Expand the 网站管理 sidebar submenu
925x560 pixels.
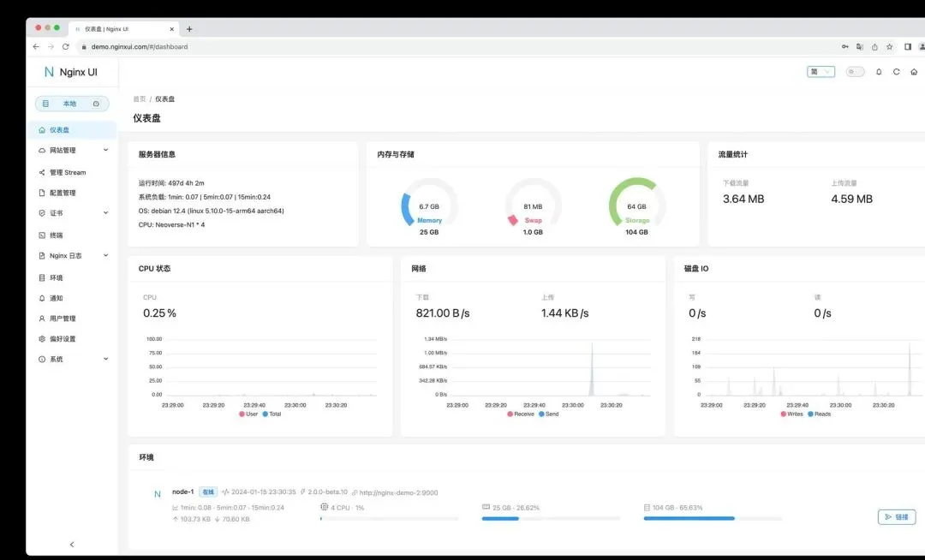click(x=73, y=151)
